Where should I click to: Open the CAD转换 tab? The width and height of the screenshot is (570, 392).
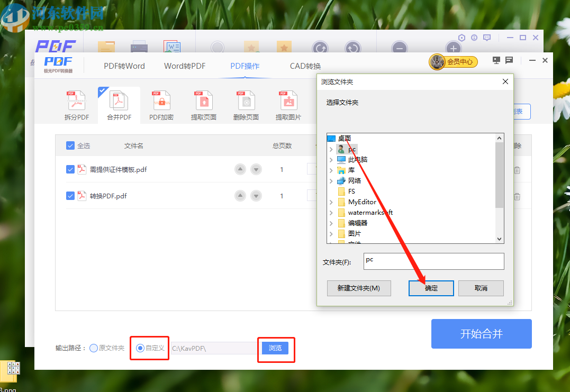pyautogui.click(x=305, y=66)
